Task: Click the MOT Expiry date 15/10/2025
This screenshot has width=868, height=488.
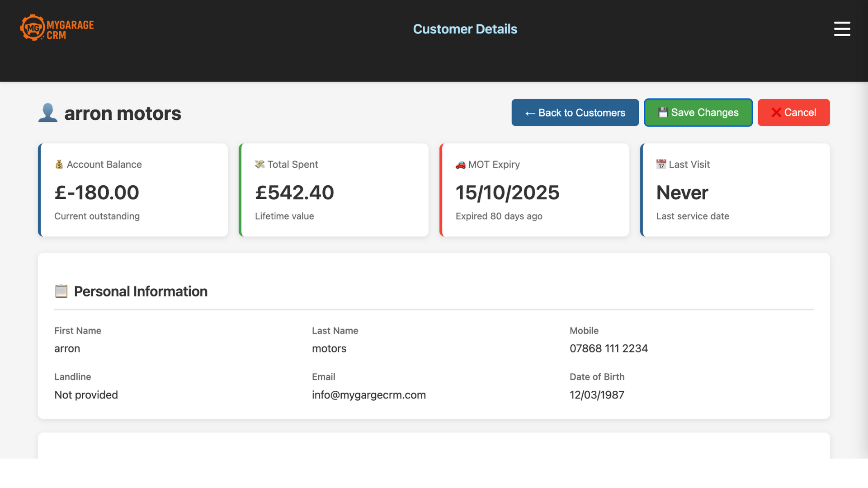Action: 507,192
